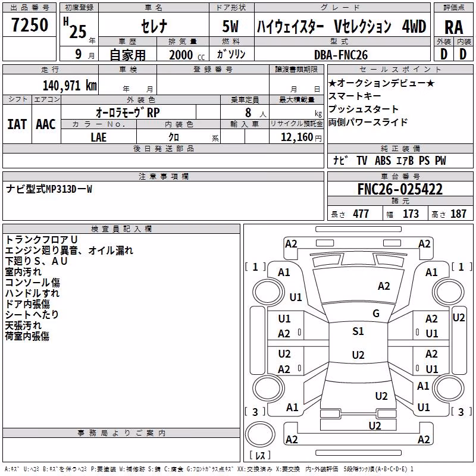Click the spare tire label "[レス]"
Screen dimensions: 476x476
tap(260, 455)
